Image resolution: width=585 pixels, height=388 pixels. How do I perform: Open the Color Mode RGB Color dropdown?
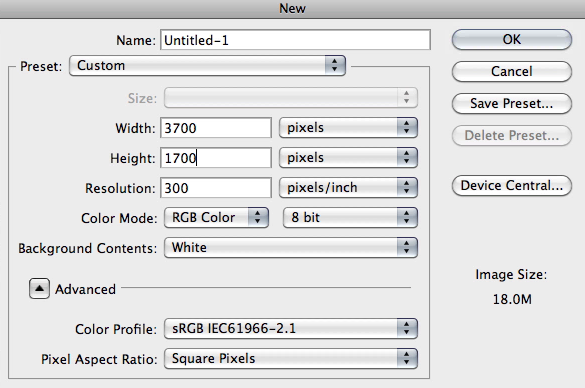(216, 218)
